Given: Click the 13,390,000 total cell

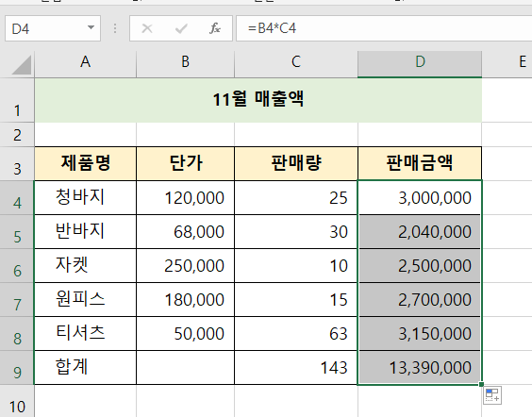Looking at the screenshot, I should coord(420,367).
